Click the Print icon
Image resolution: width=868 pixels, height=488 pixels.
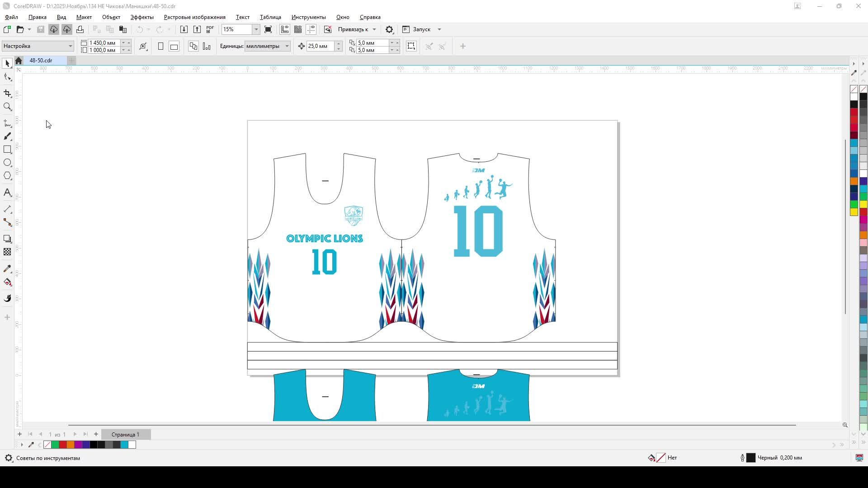click(x=80, y=29)
